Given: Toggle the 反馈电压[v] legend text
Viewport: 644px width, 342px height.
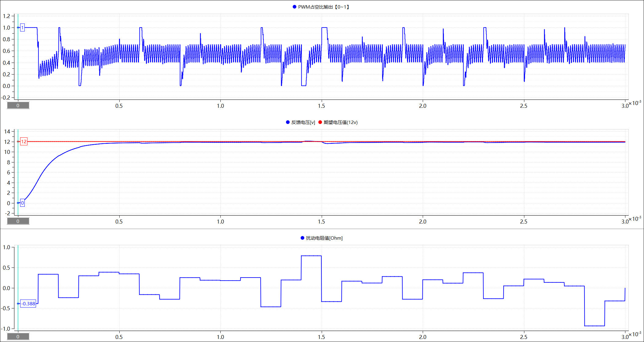Looking at the screenshot, I should point(303,122).
